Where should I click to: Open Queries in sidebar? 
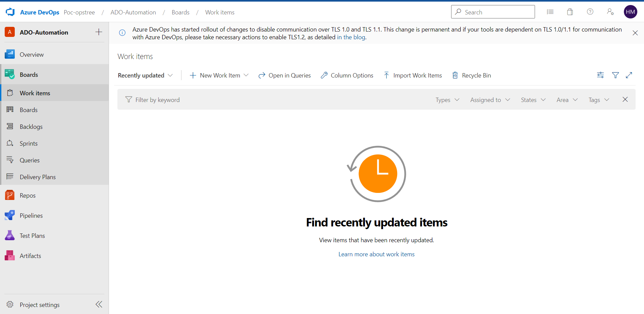tap(54, 160)
